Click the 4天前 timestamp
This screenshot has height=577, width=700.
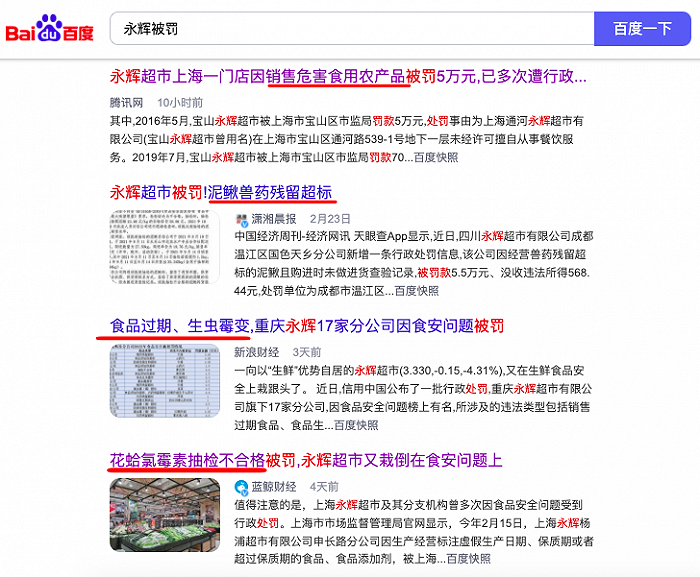(x=324, y=486)
